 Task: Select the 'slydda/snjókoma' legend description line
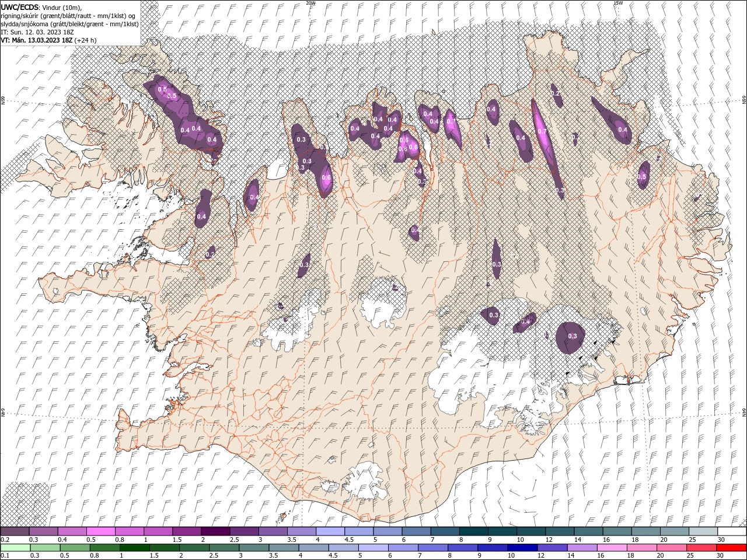(x=69, y=24)
